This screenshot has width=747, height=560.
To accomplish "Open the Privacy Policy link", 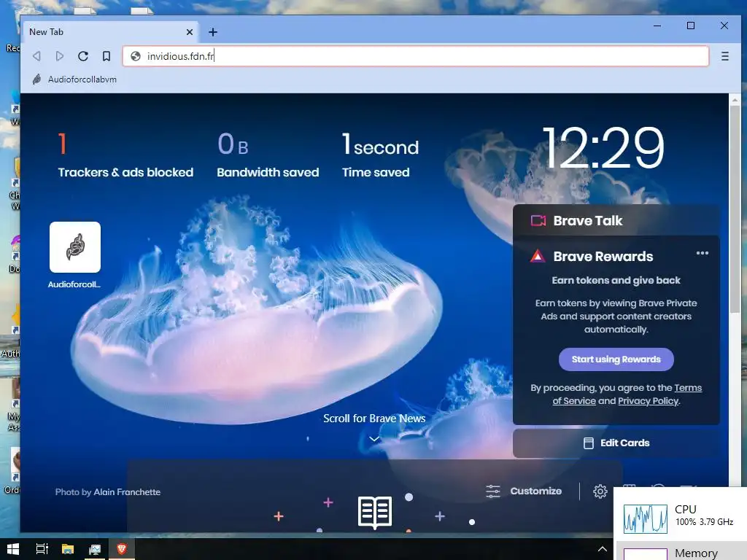I will (648, 401).
